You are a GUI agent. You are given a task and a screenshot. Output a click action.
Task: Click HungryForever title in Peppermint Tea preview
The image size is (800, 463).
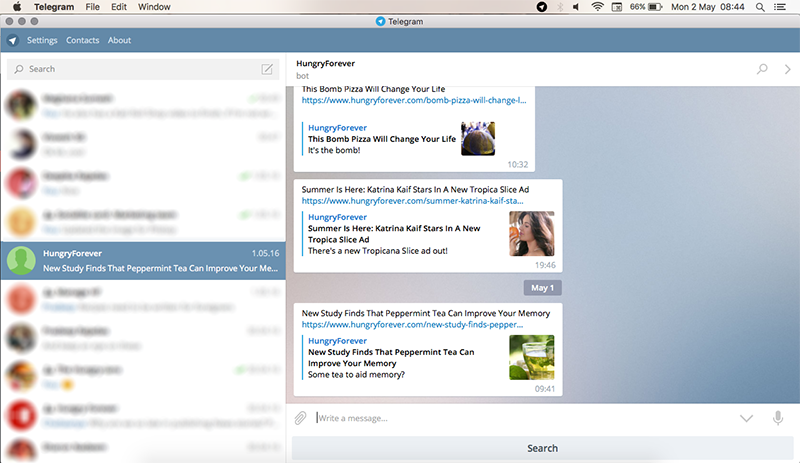pyautogui.click(x=337, y=340)
